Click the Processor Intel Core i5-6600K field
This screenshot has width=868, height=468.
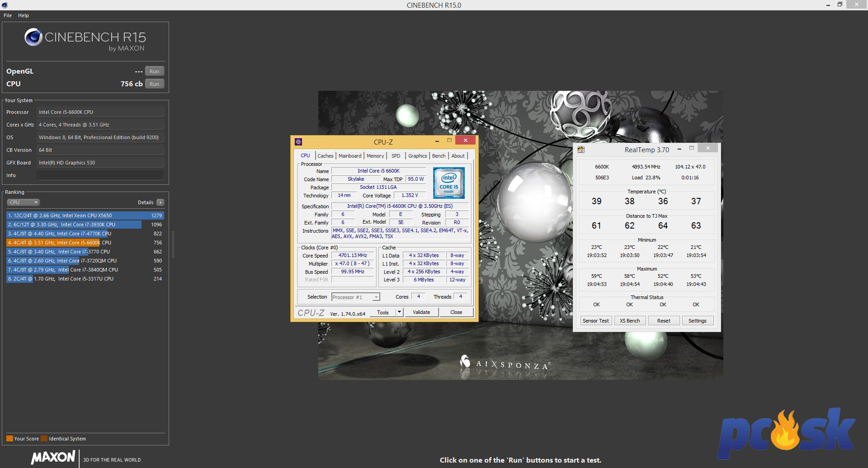coord(100,112)
